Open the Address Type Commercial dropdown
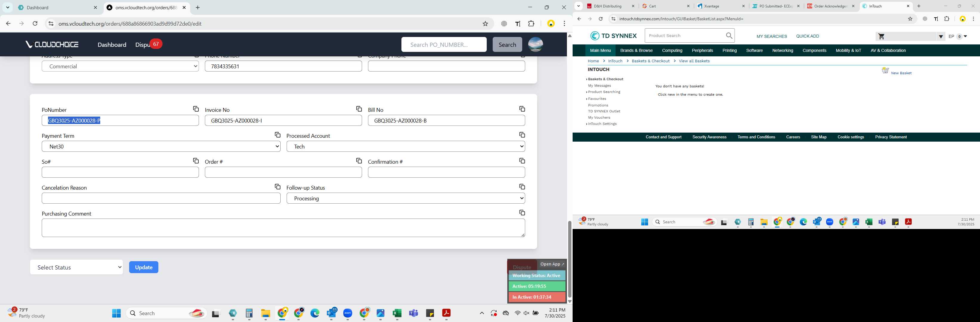 coord(120,66)
